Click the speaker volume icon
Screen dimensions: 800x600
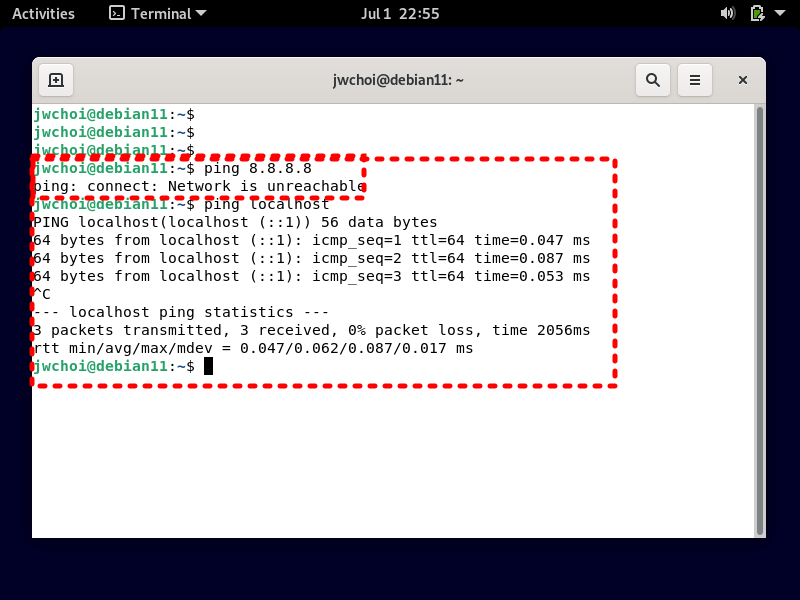(728, 13)
